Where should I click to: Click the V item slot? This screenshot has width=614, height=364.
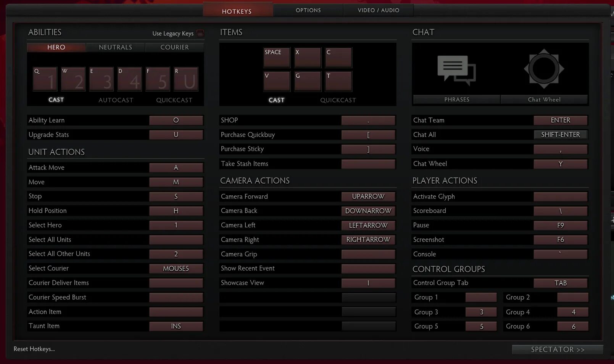(277, 81)
